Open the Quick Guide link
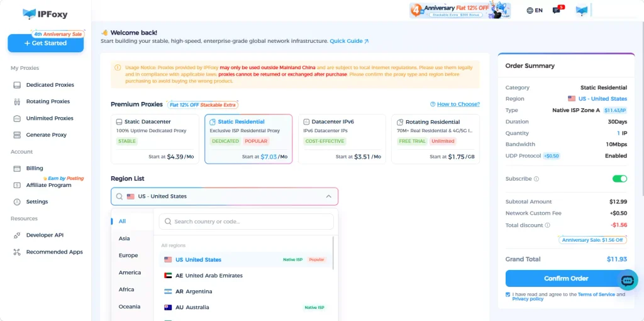The height and width of the screenshot is (321, 644). click(349, 41)
